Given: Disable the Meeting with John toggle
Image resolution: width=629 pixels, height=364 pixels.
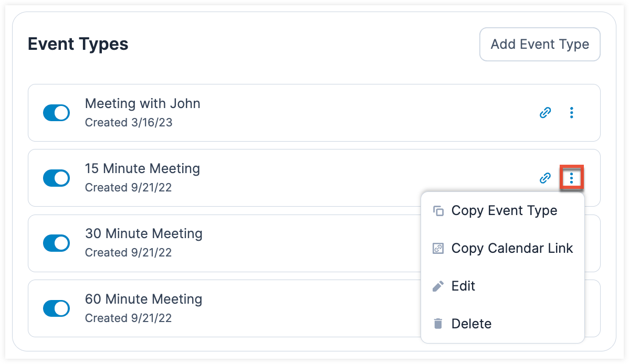Looking at the screenshot, I should (56, 113).
